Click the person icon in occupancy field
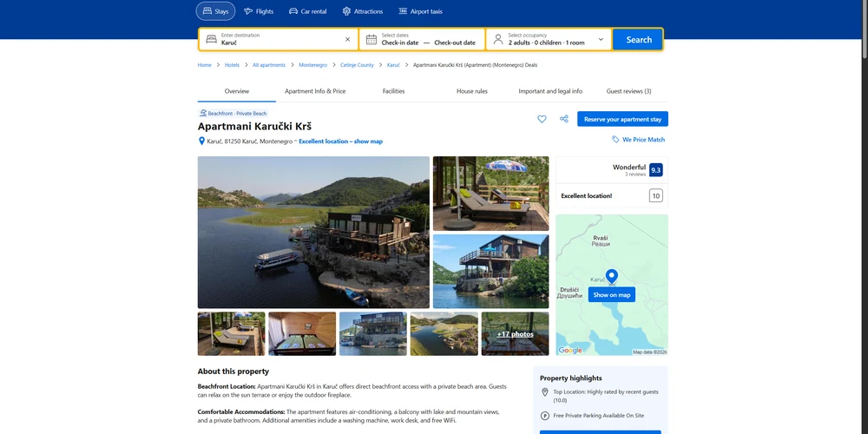The image size is (868, 434). [498, 39]
